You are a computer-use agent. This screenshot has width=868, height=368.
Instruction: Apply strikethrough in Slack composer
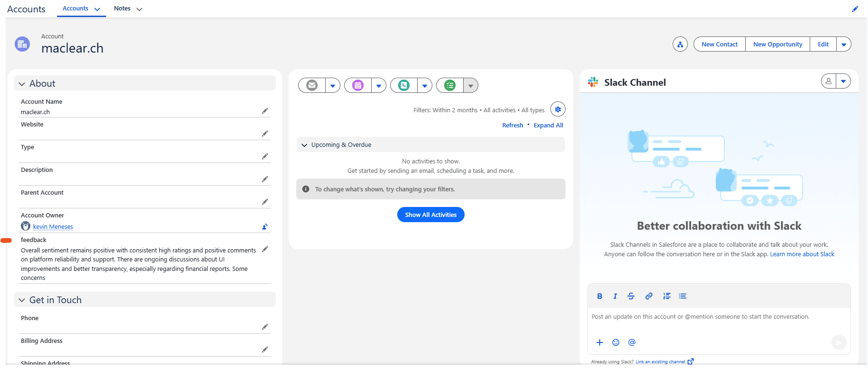pos(631,296)
